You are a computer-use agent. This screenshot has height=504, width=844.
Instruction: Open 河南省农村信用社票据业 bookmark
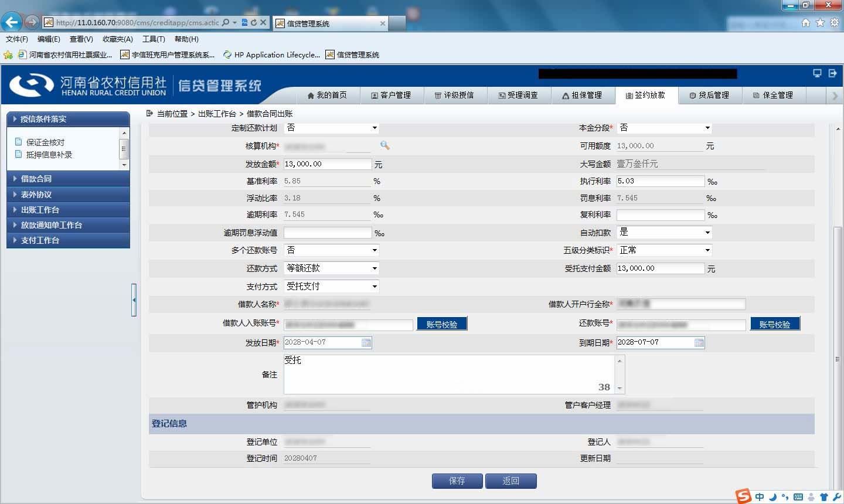click(65, 55)
